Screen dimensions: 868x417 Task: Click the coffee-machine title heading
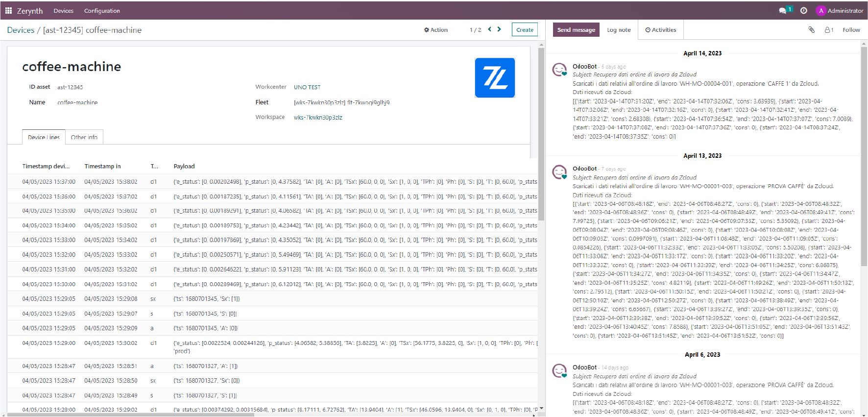tap(72, 67)
